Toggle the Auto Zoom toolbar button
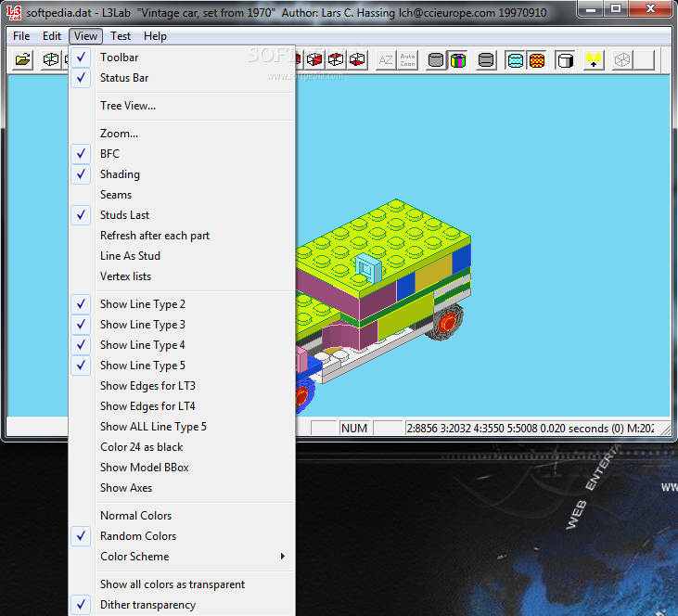The image size is (678, 616). pos(407,60)
